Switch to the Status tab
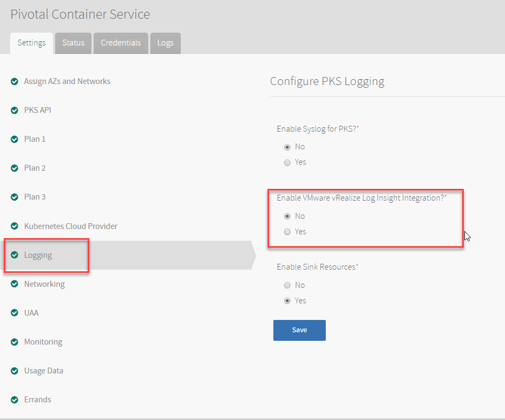The image size is (505, 420). pyautogui.click(x=73, y=43)
